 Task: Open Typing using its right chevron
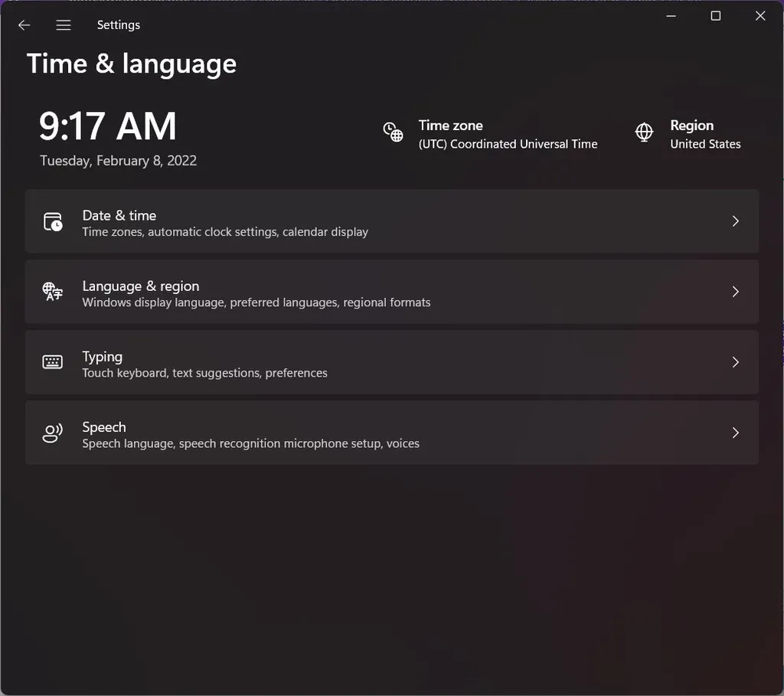point(736,362)
